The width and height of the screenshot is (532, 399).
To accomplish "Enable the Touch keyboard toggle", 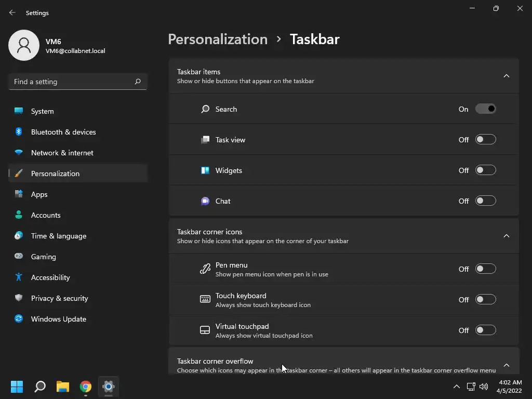I will click(485, 300).
